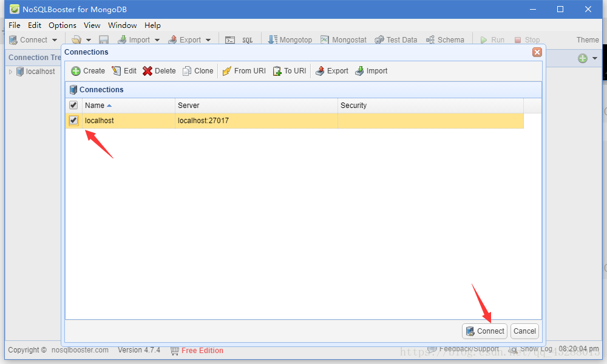Open the shell terminal icon
The height and width of the screenshot is (364, 607).
pos(230,40)
